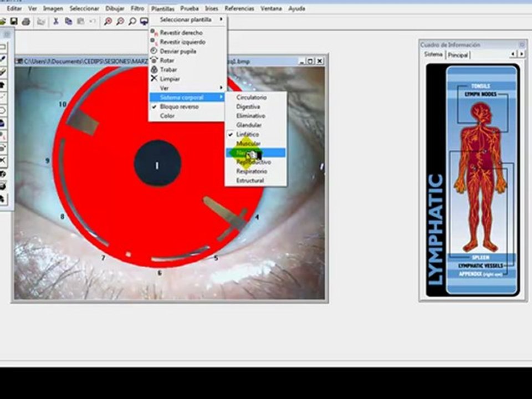Undo using the greyed arrow icon
Screen dimensions: 532x399
click(93, 22)
